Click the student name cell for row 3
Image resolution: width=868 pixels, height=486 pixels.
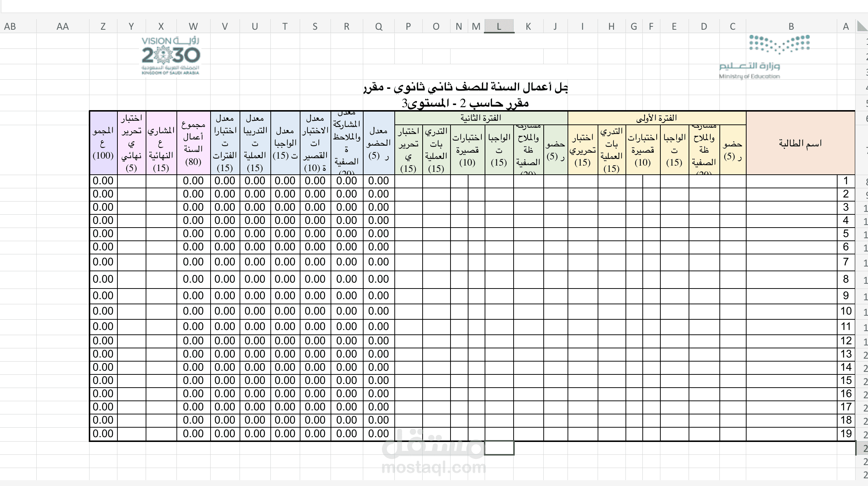[x=792, y=207]
